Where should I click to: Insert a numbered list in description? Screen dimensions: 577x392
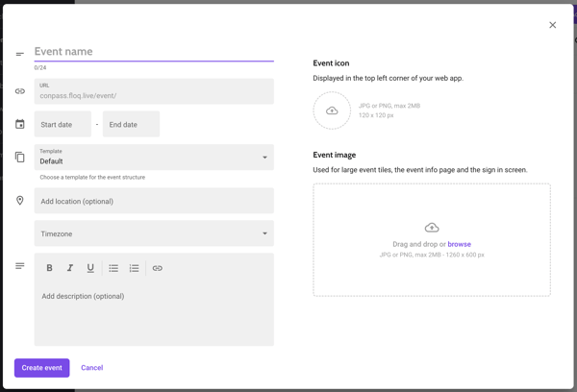(134, 268)
